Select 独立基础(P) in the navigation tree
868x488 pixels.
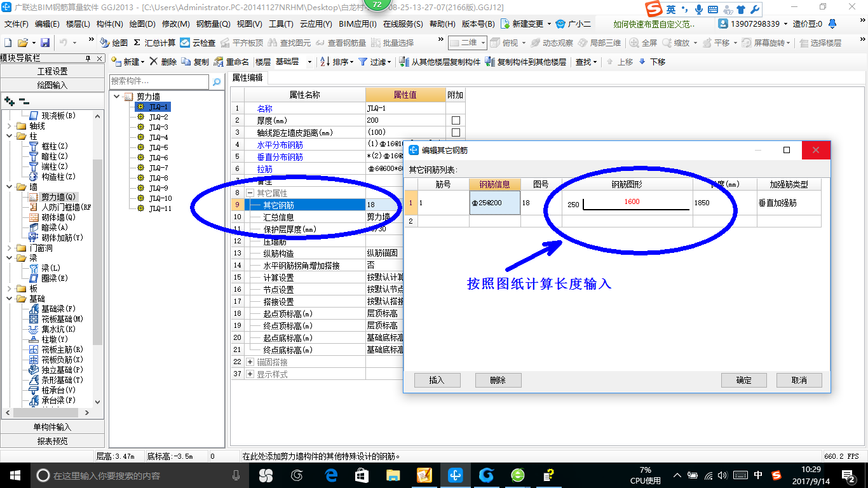(x=57, y=370)
